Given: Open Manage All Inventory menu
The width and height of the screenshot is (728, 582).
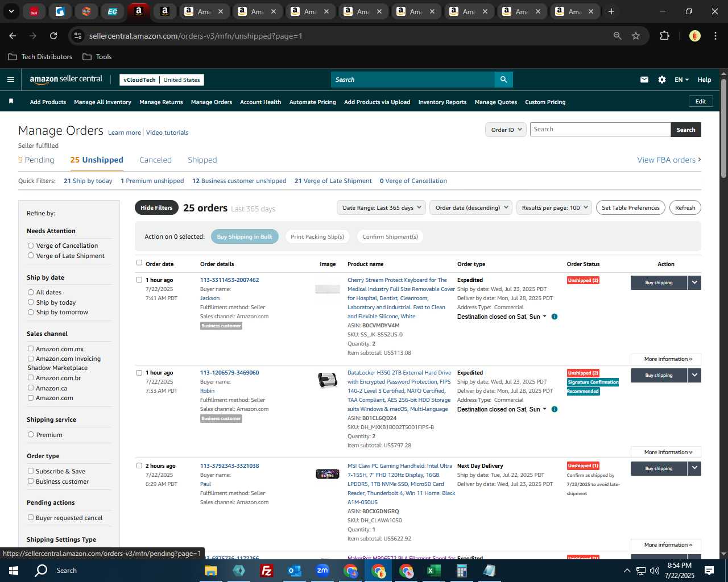Looking at the screenshot, I should pos(102,102).
